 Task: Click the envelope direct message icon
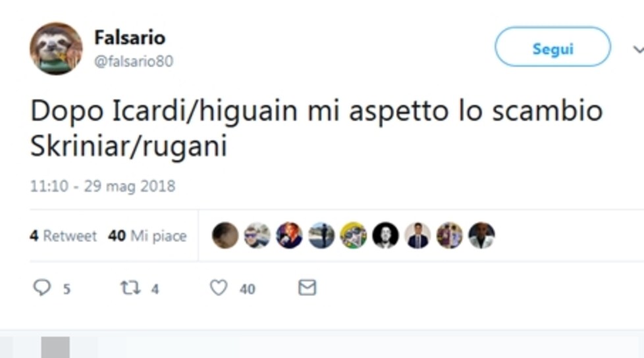click(x=308, y=288)
